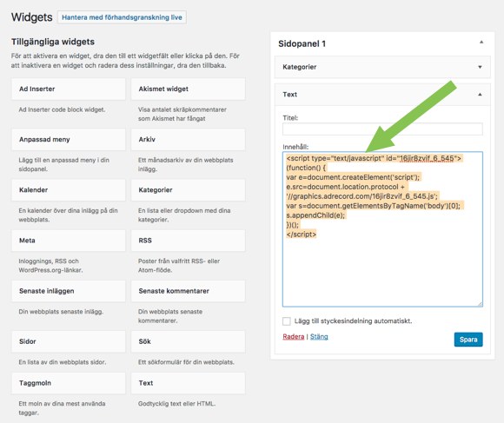Click the Stäng link
This screenshot has height=423, width=504.
(319, 337)
